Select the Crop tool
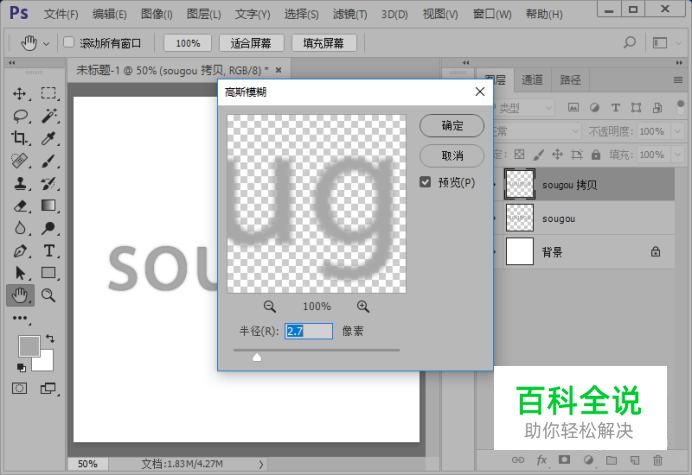 19,138
